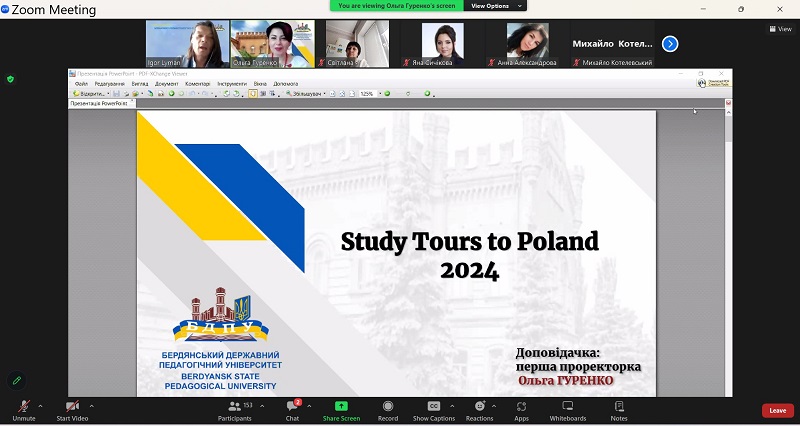Open the Chat panel
This screenshot has width=800, height=426.
pos(292,407)
